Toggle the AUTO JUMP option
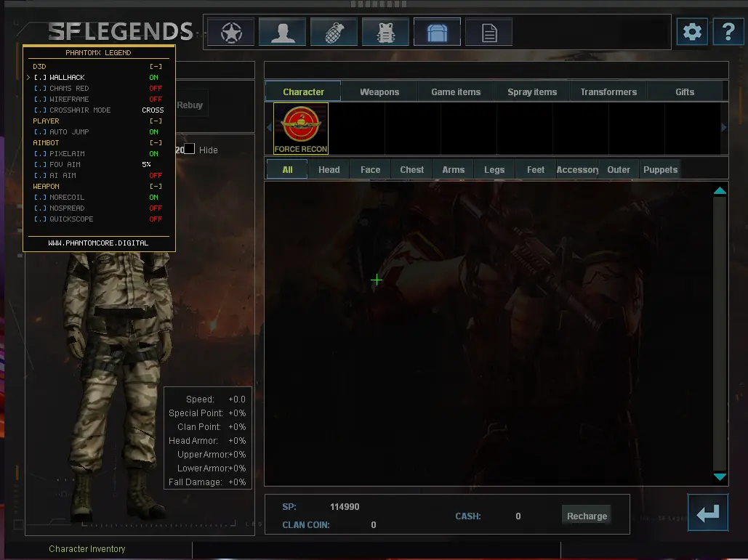The image size is (748, 560). tap(98, 132)
